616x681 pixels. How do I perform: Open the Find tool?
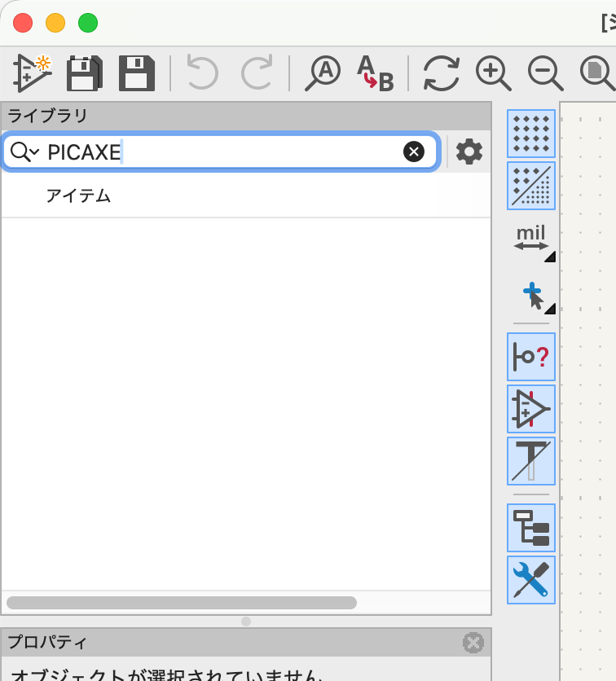click(x=323, y=73)
